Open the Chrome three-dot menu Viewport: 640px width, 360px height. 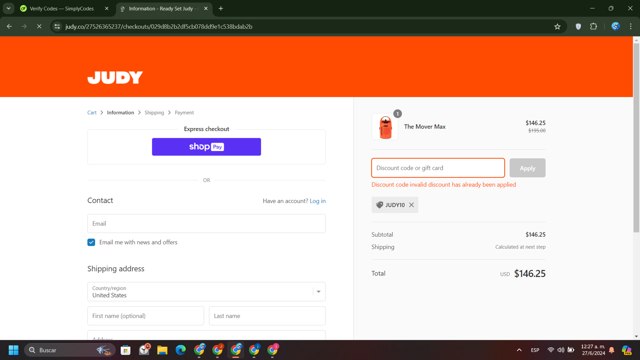pos(631,27)
